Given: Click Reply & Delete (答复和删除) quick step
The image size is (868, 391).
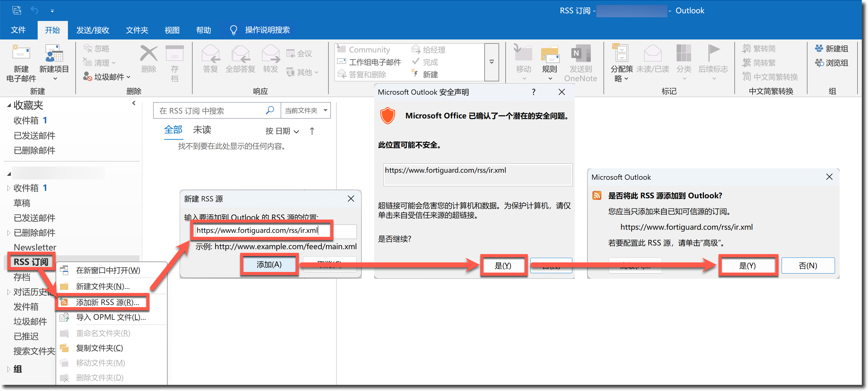Looking at the screenshot, I should pyautogui.click(x=362, y=74).
